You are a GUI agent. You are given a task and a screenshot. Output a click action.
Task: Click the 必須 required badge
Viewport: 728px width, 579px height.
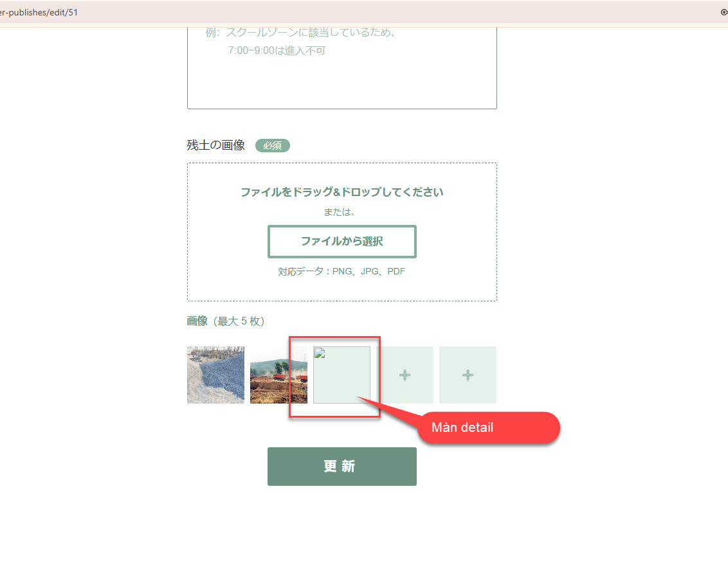coord(272,146)
